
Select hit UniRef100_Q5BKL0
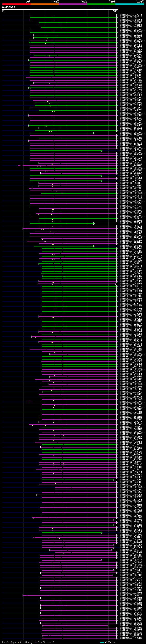(131, 95)
